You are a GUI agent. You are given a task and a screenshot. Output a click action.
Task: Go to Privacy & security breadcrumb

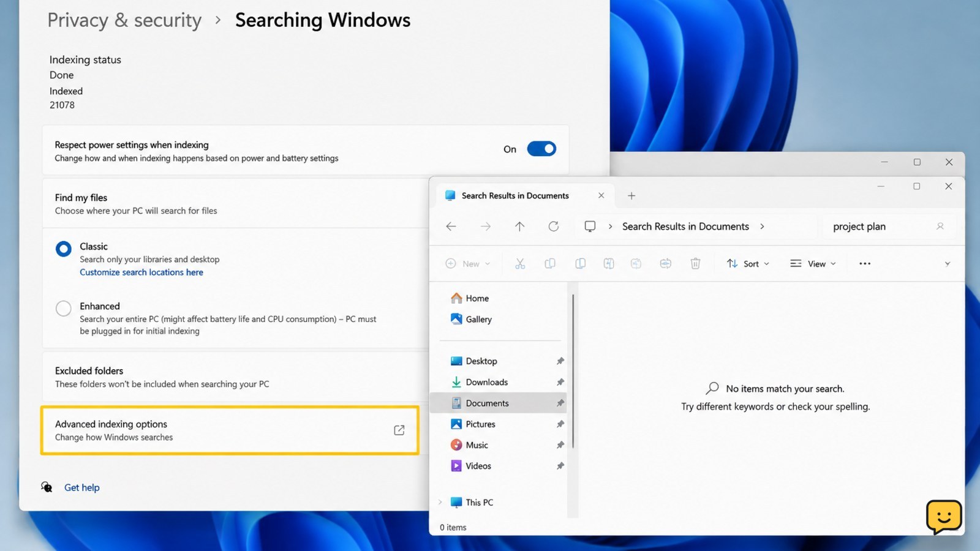click(x=124, y=20)
